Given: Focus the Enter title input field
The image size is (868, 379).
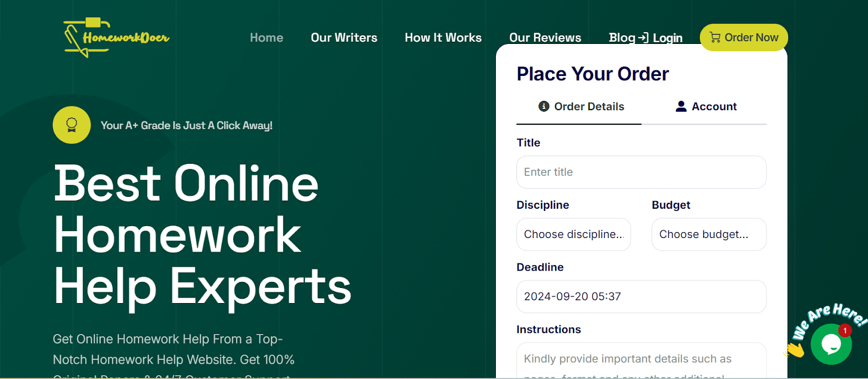Looking at the screenshot, I should pos(641,172).
